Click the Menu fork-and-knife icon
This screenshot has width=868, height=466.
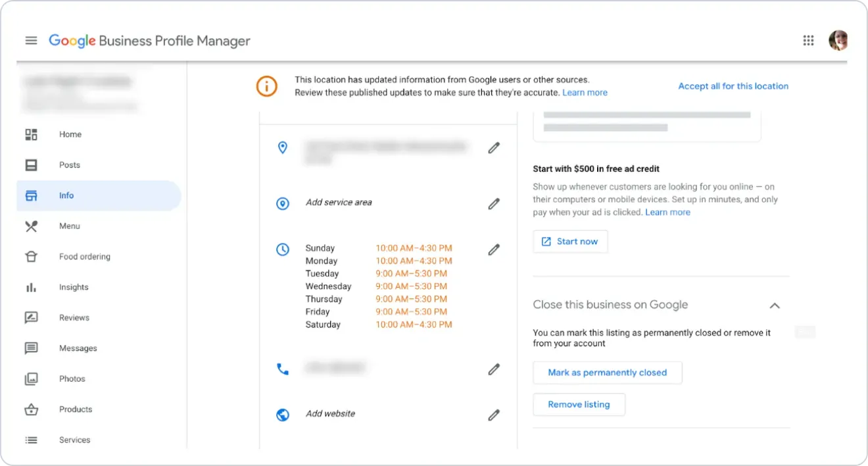[x=31, y=226]
